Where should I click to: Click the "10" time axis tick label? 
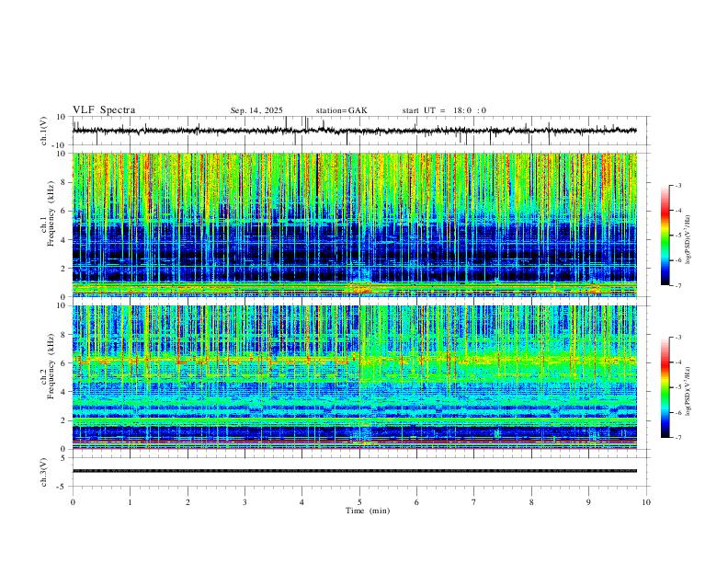point(646,502)
